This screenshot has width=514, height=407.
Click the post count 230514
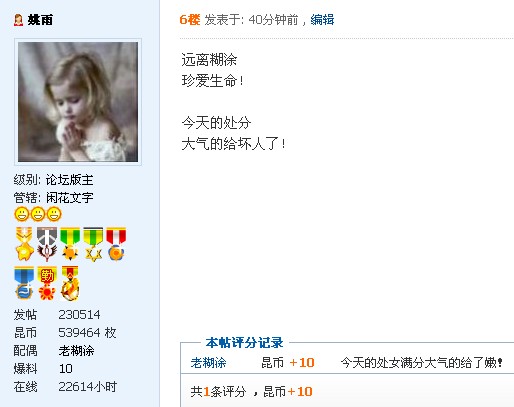click(79, 315)
